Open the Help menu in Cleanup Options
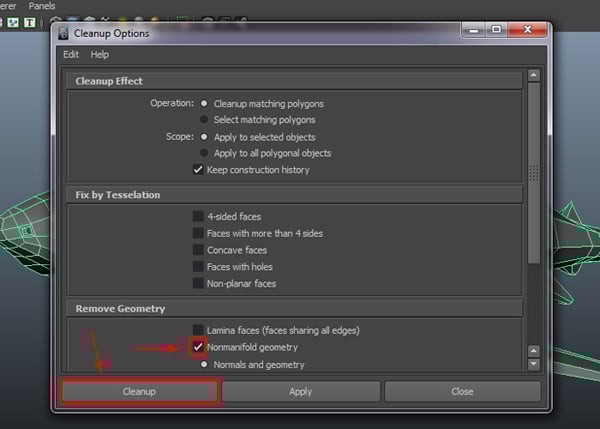 coord(99,54)
